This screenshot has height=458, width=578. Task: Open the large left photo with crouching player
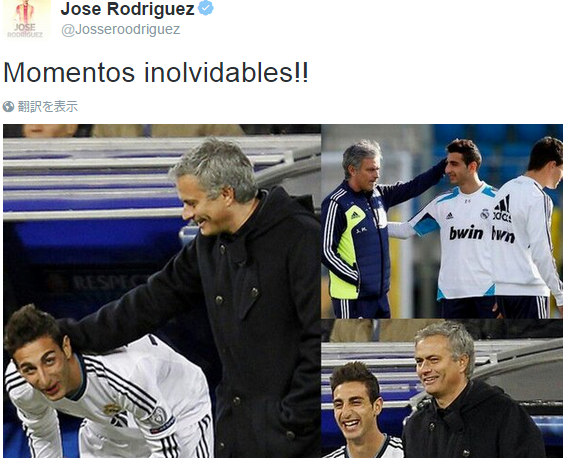click(x=161, y=291)
